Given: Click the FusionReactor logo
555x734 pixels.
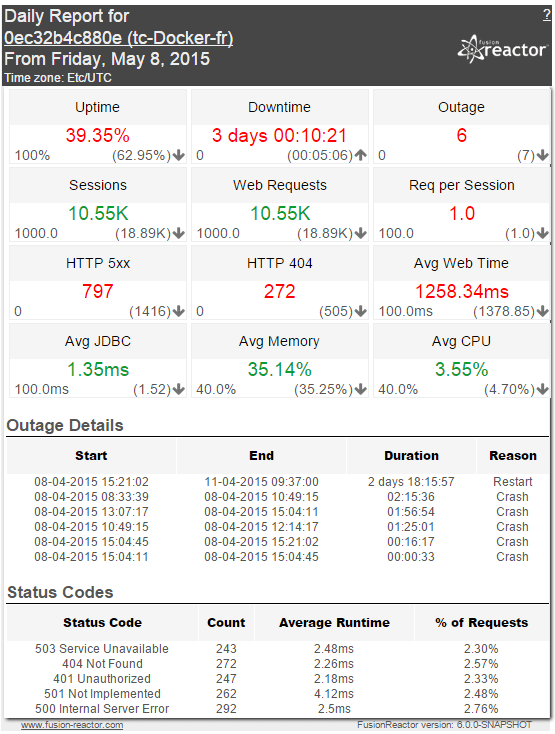Looking at the screenshot, I should (x=502, y=49).
